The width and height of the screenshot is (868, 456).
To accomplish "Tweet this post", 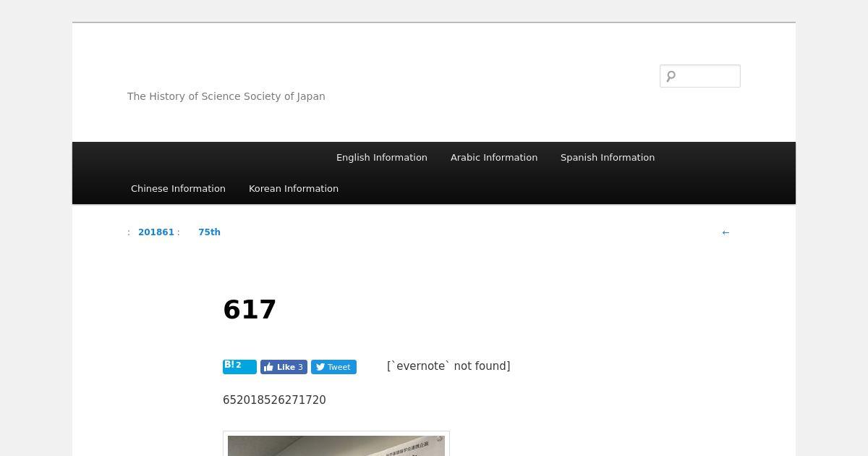I will pos(333,367).
